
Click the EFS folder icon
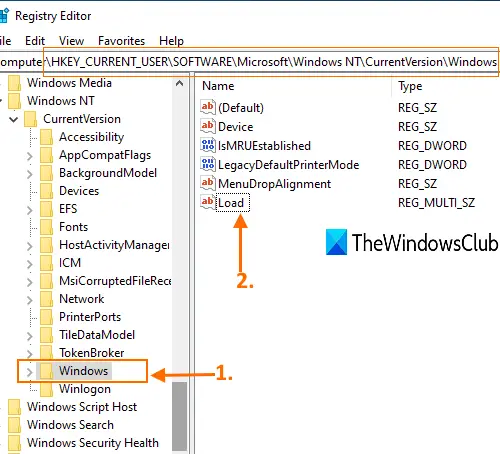pyautogui.click(x=46, y=209)
